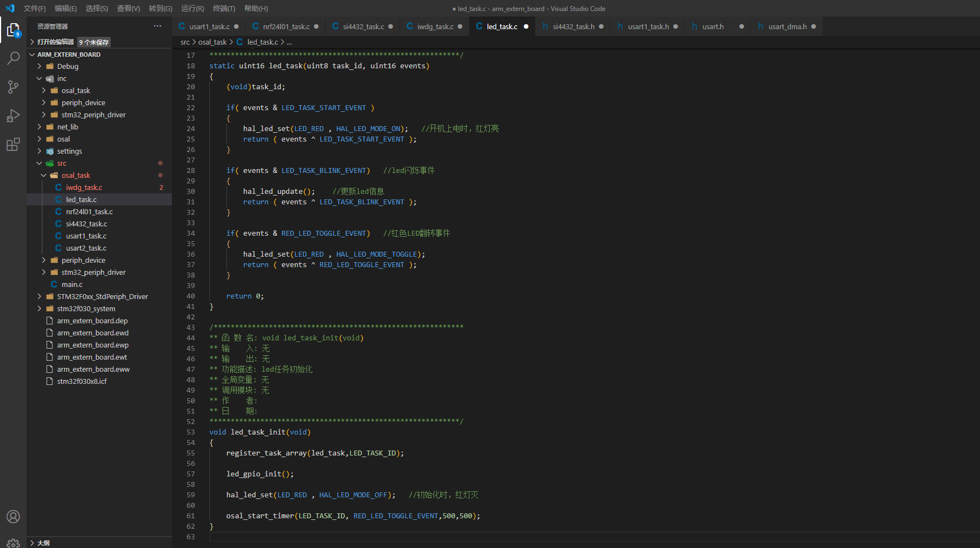
Task: Expand the Debug folder
Action: pos(68,67)
